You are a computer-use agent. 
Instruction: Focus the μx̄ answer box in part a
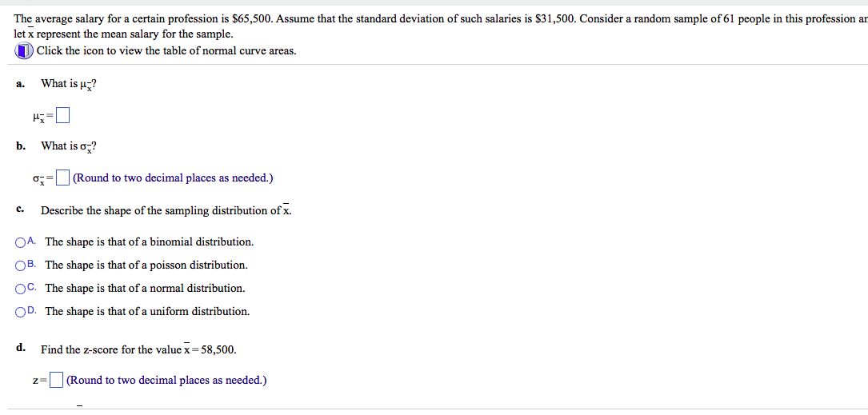[x=64, y=116]
